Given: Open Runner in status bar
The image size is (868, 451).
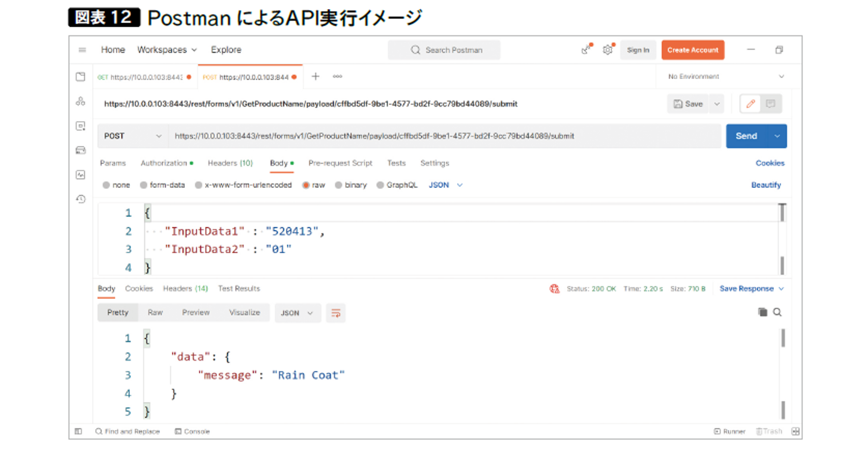Looking at the screenshot, I should pyautogui.click(x=730, y=431).
